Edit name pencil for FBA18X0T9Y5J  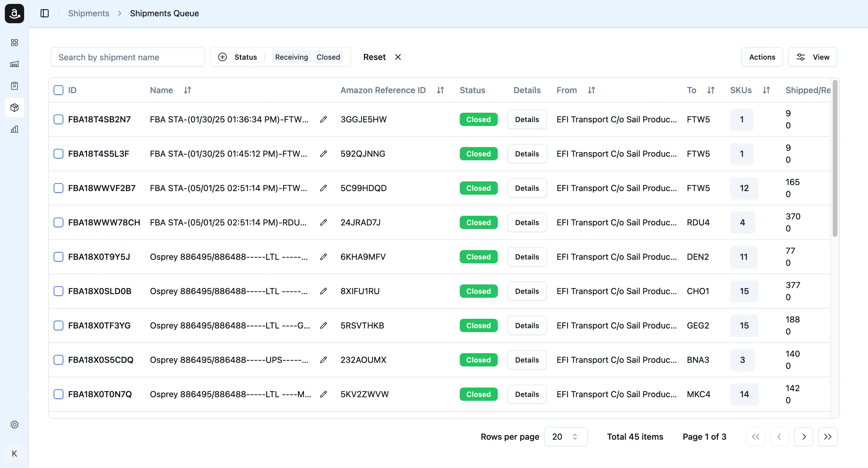[x=324, y=257]
